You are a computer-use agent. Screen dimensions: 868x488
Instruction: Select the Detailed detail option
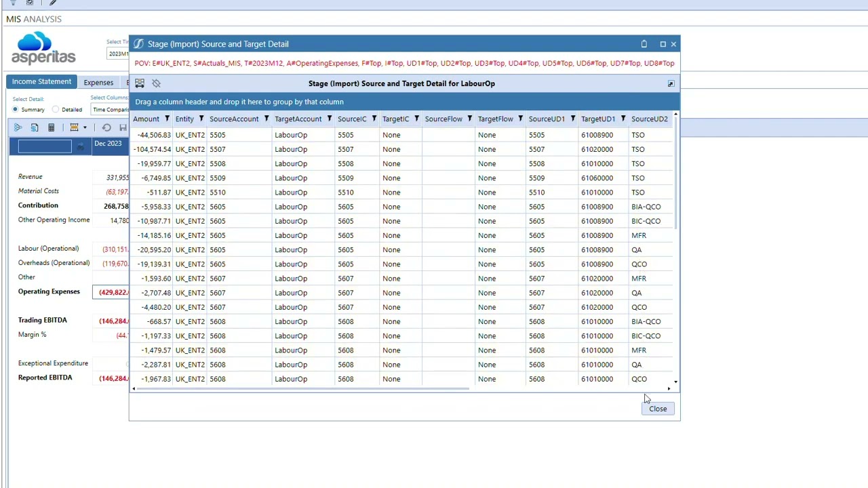[x=56, y=110]
